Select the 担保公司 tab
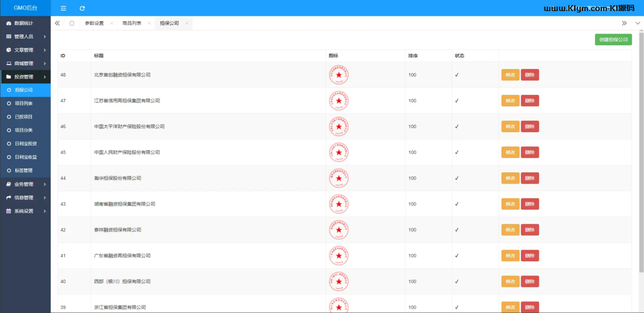The image size is (644, 313). click(x=170, y=23)
